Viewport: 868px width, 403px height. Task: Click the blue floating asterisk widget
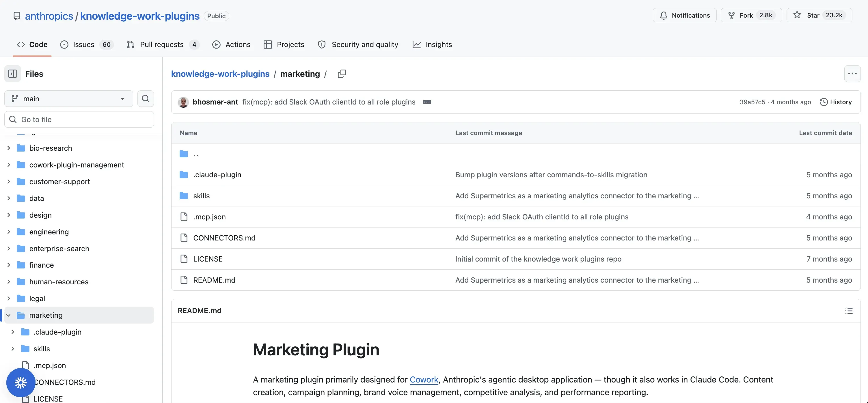[x=21, y=383]
